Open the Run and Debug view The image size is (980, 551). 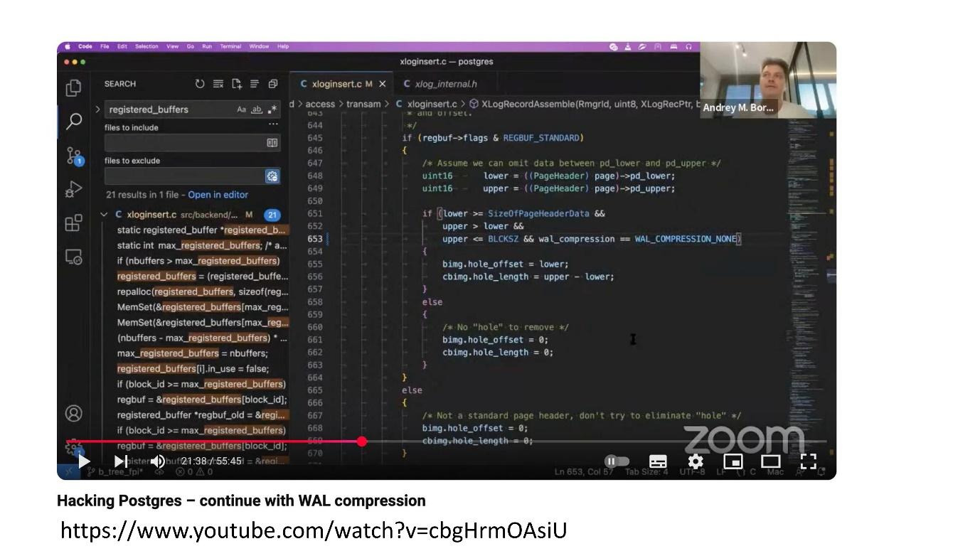point(73,189)
